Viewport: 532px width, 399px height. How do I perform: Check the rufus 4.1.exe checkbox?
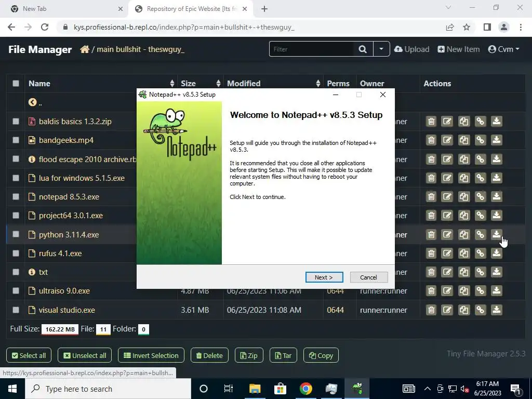click(x=16, y=253)
